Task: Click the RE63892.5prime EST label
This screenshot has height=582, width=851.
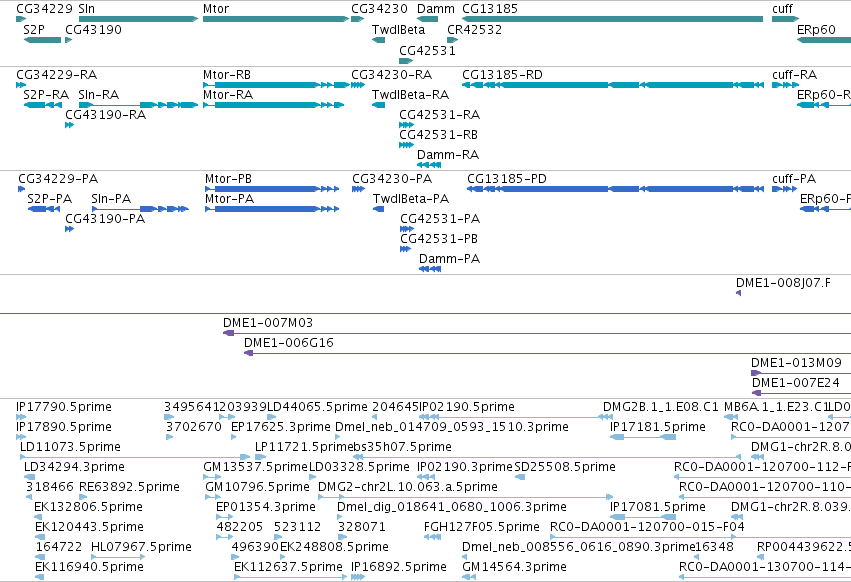Action: (130, 487)
